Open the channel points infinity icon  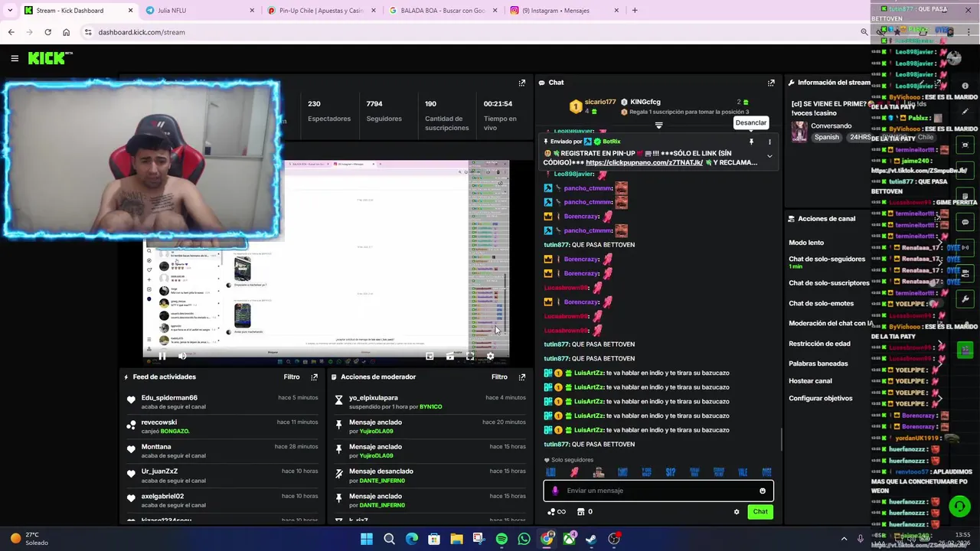coord(557,512)
